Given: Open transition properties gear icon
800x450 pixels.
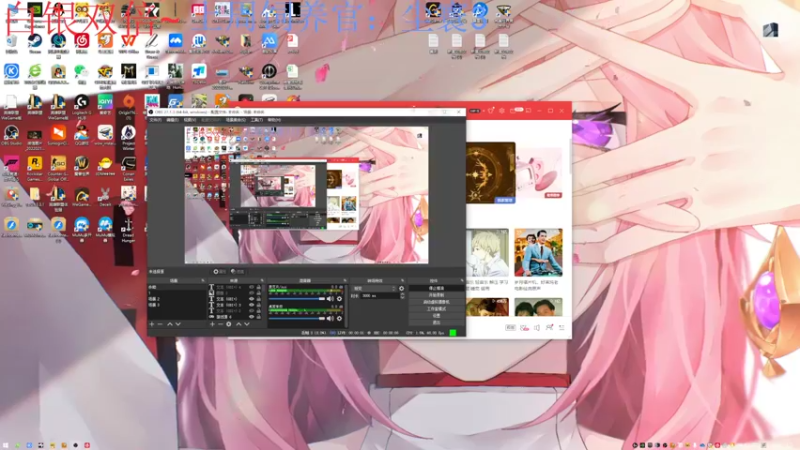Looking at the screenshot, I should click(x=402, y=289).
